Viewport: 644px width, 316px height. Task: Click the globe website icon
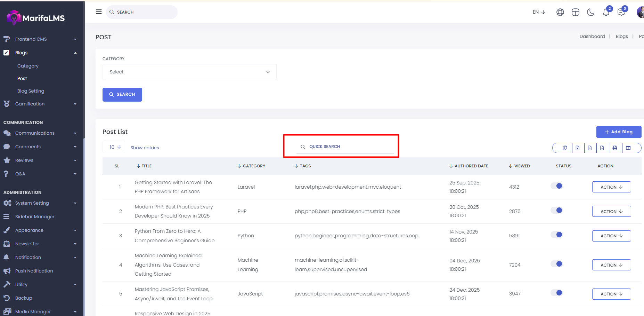point(560,13)
